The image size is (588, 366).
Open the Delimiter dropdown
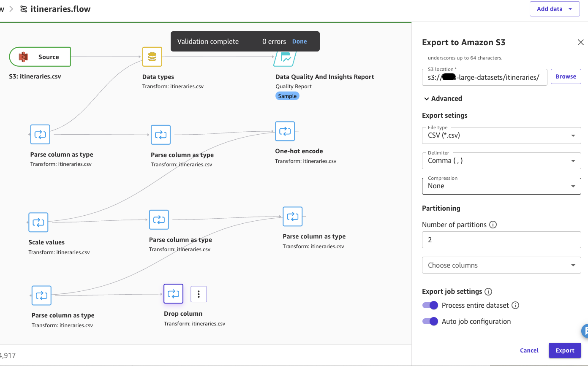pos(501,161)
